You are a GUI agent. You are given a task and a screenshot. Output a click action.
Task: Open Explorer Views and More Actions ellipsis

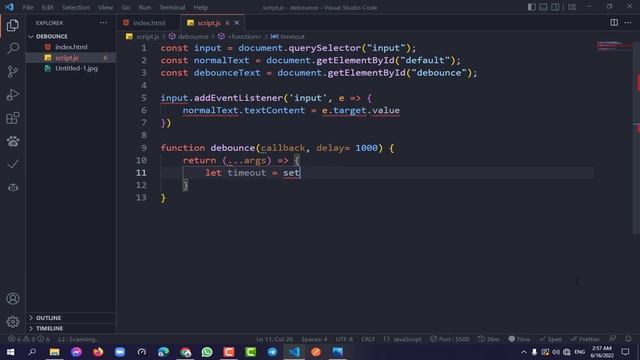click(x=103, y=23)
